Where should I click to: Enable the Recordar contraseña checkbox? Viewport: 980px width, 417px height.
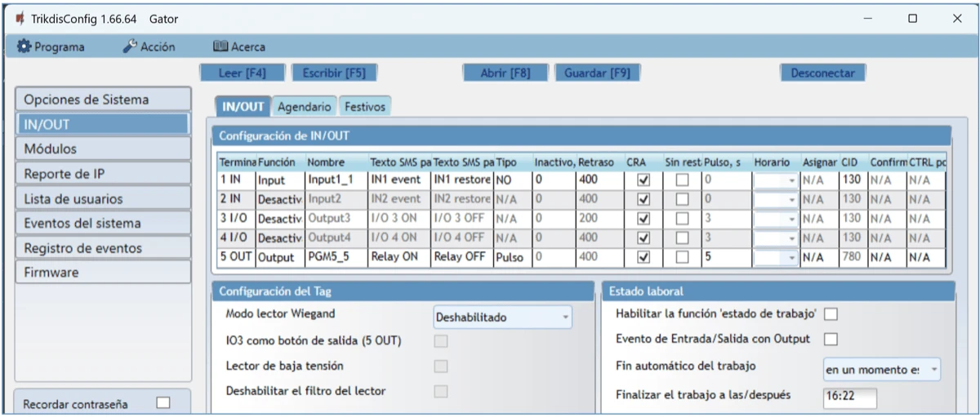[163, 402]
